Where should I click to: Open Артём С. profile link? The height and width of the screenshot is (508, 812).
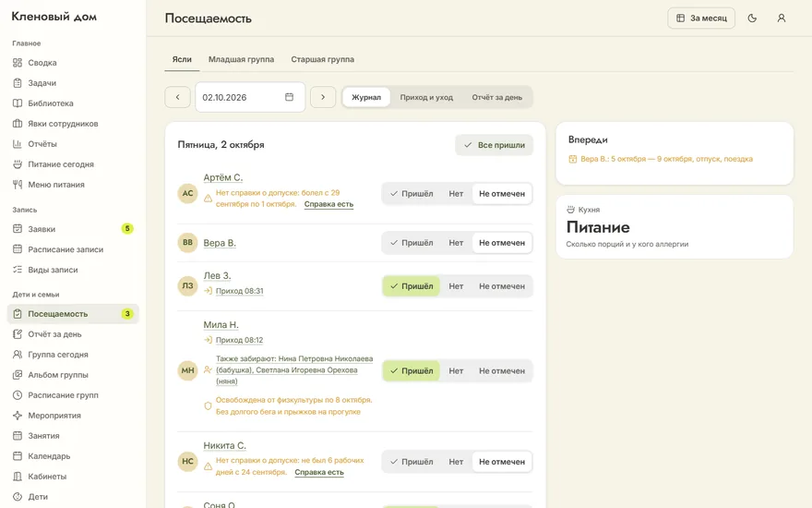222,177
